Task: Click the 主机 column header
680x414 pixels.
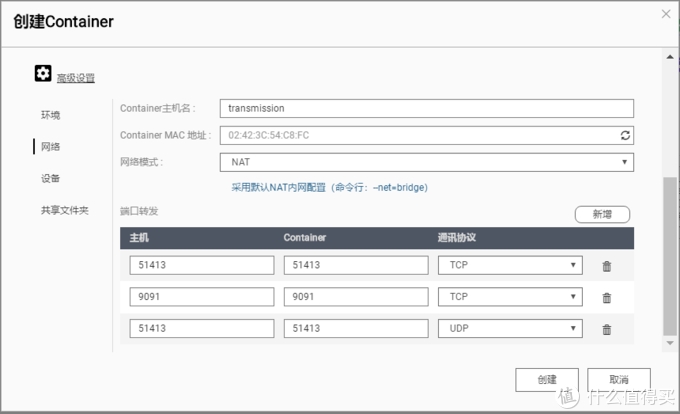Action: tap(139, 238)
